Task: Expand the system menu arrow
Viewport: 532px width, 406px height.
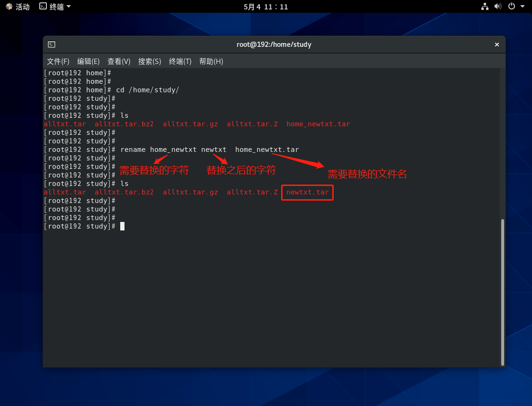Action: [523, 7]
